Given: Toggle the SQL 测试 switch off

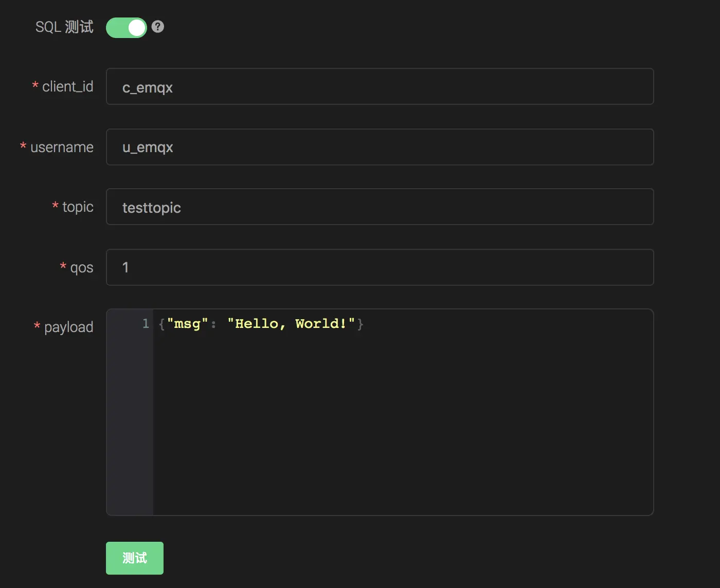Looking at the screenshot, I should point(127,28).
